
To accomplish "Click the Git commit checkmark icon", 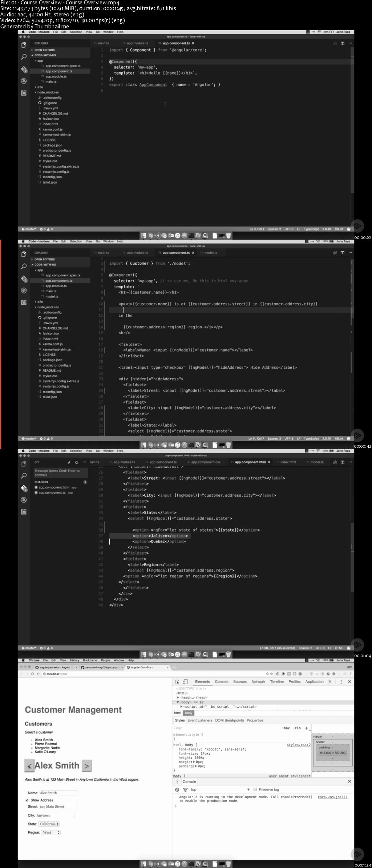I will [x=69, y=462].
